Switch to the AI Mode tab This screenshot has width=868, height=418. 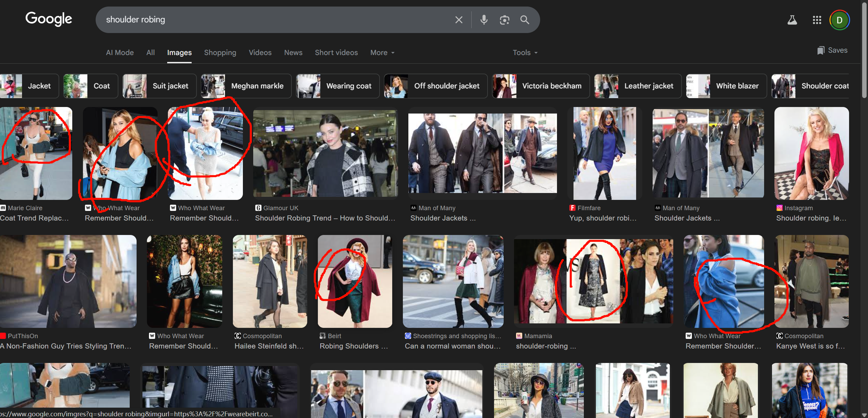click(120, 53)
